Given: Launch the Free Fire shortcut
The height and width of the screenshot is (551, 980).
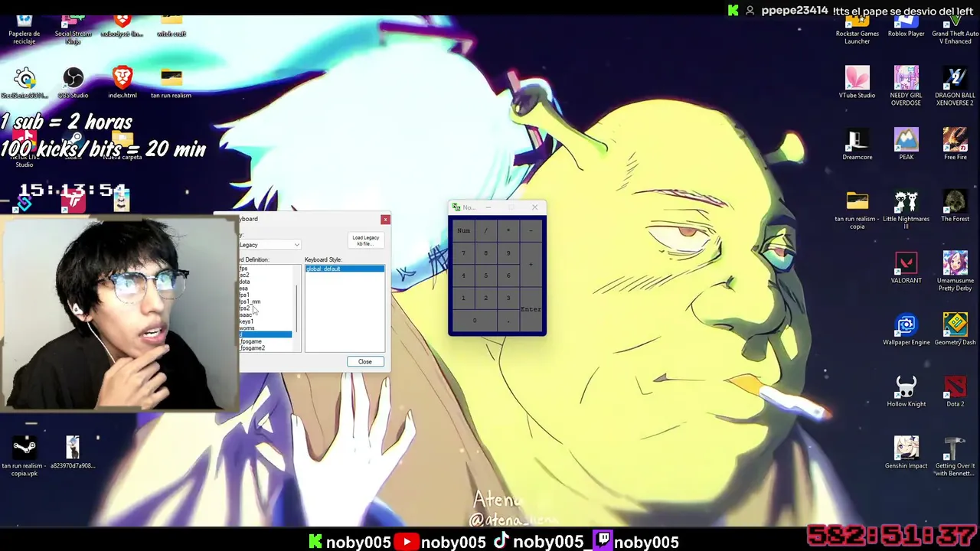Looking at the screenshot, I should click(955, 144).
